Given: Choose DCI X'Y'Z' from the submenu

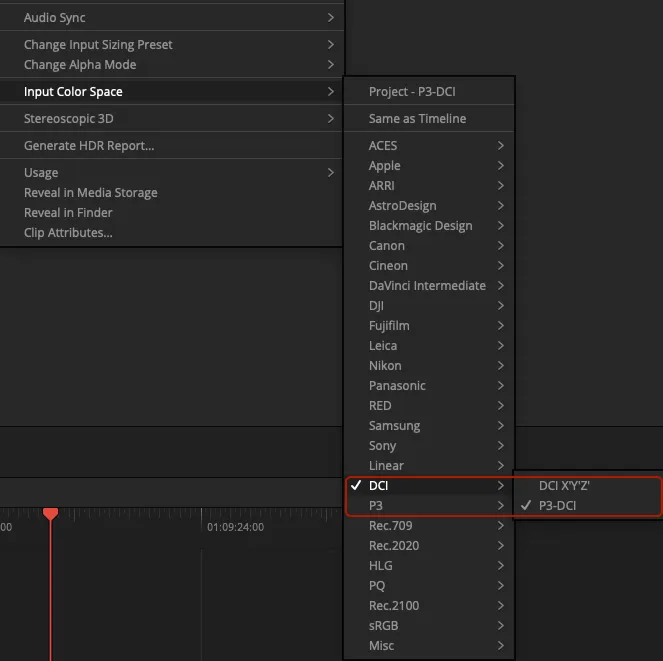Looking at the screenshot, I should coord(564,486).
